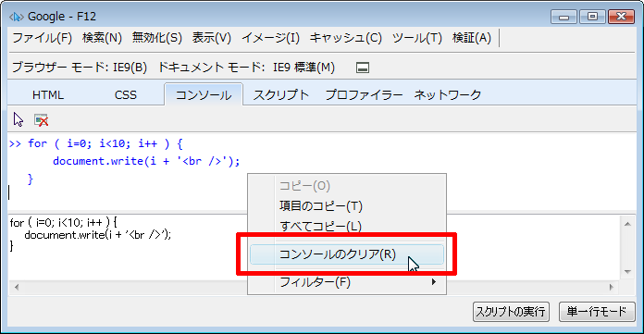
Task: Click the dock/undock window icon beside document mode
Action: (363, 68)
